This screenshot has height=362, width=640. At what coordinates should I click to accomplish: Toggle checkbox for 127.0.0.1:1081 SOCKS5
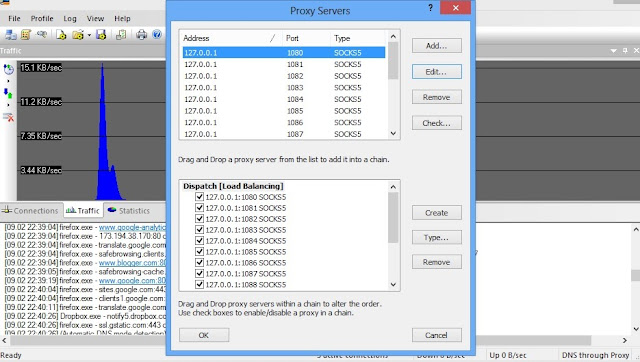(x=199, y=208)
